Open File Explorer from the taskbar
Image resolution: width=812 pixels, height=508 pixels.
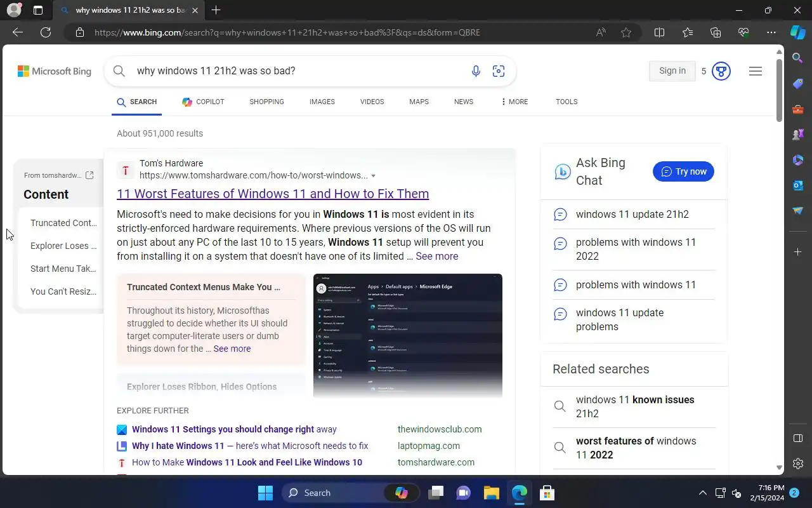pos(492,493)
